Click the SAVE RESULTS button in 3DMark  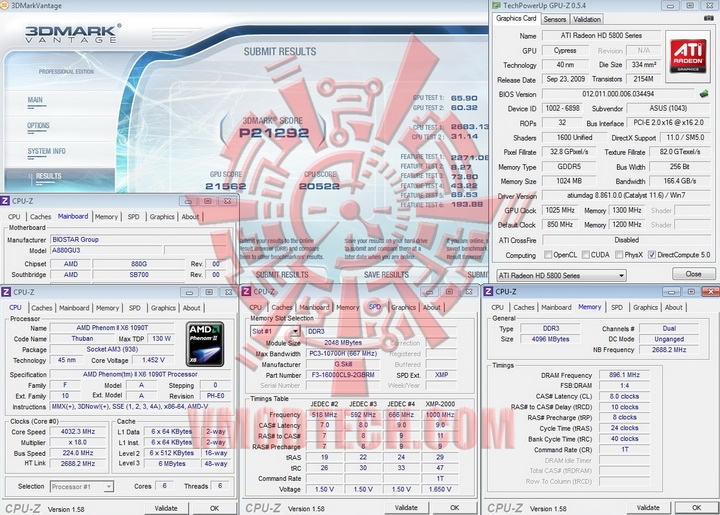point(386,274)
